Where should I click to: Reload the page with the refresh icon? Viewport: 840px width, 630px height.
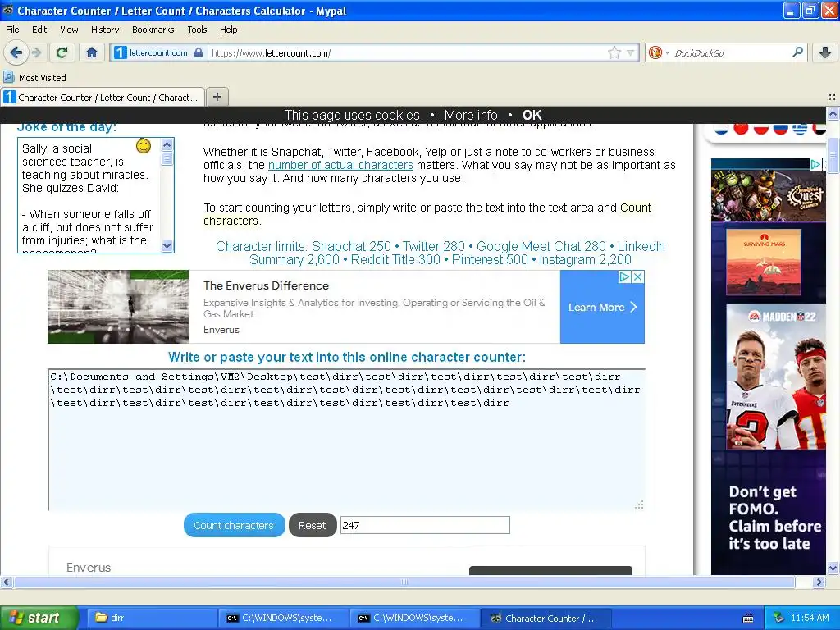62,52
